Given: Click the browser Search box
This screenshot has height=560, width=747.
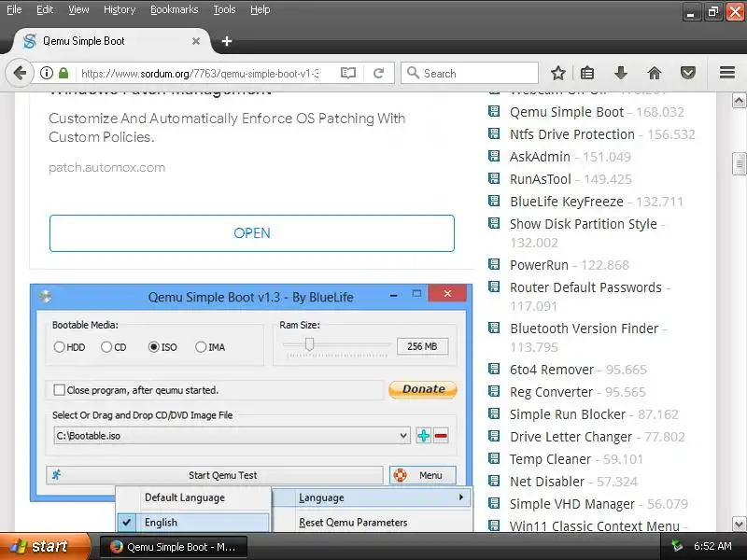Looking at the screenshot, I should (x=470, y=74).
